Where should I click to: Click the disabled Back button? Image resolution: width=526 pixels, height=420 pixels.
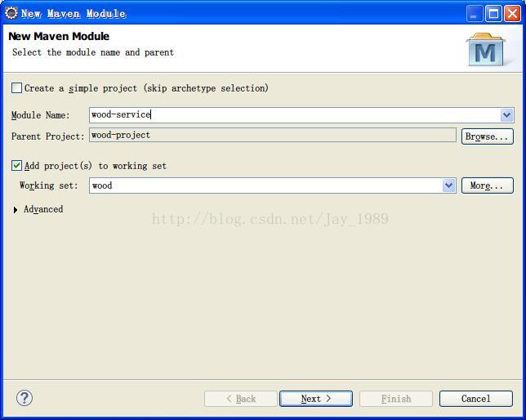pyautogui.click(x=241, y=399)
